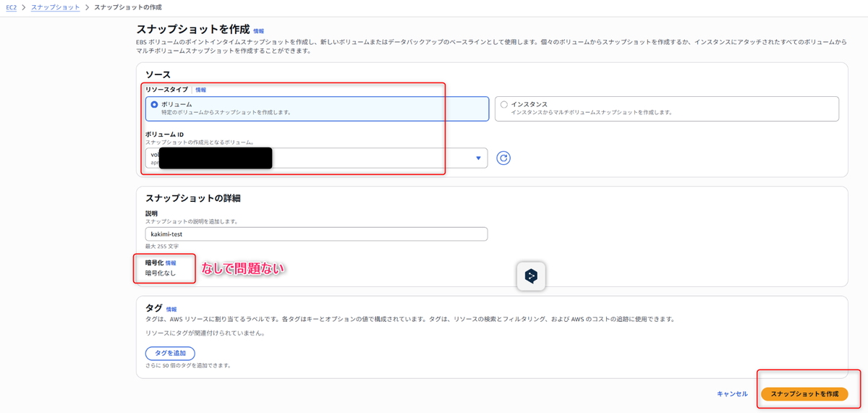Click リソースにタグが関連付けられていません text
The image size is (868, 413).
tap(205, 333)
